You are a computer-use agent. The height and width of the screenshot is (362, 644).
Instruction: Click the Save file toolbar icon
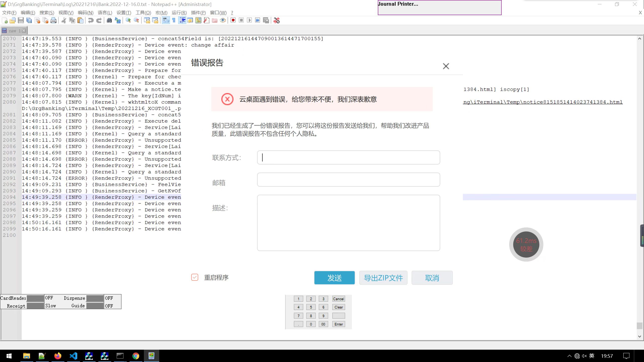(x=21, y=20)
